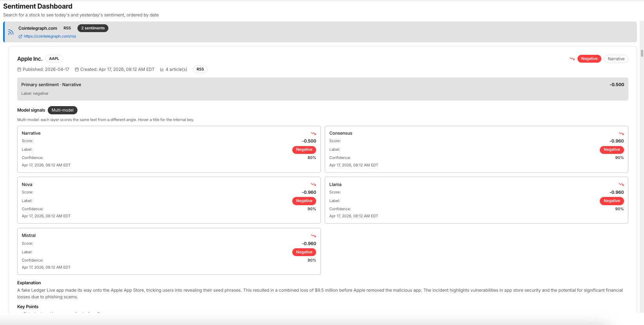
Task: Click the 'Model signals' label
Action: click(x=31, y=110)
